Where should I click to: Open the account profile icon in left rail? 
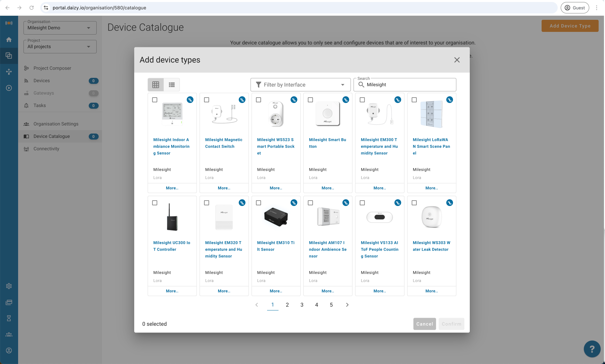click(9, 351)
